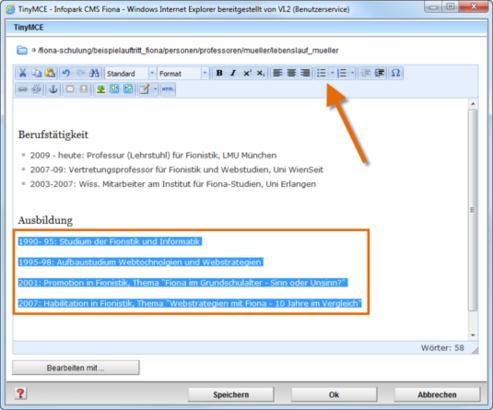The image size is (493, 410).
Task: Open the Standard paragraph style dropdown
Action: [130, 73]
